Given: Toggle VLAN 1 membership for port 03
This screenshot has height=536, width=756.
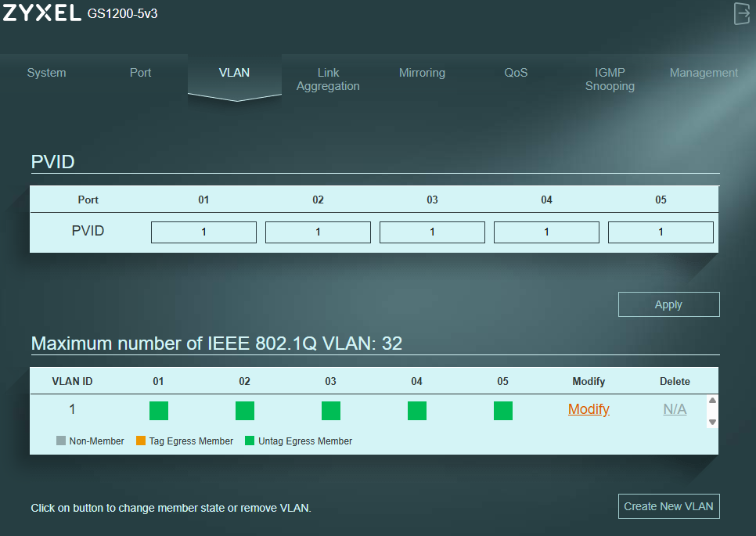Looking at the screenshot, I should click(331, 411).
